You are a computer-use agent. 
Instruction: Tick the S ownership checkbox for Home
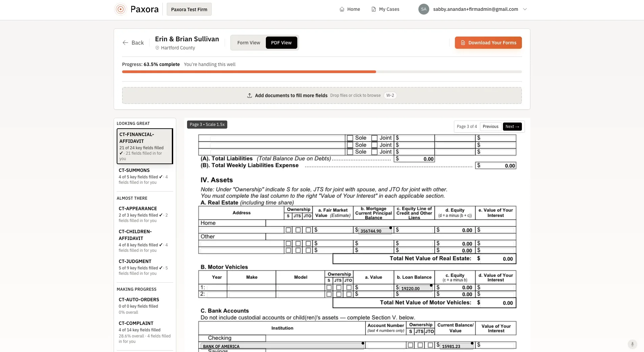288,230
